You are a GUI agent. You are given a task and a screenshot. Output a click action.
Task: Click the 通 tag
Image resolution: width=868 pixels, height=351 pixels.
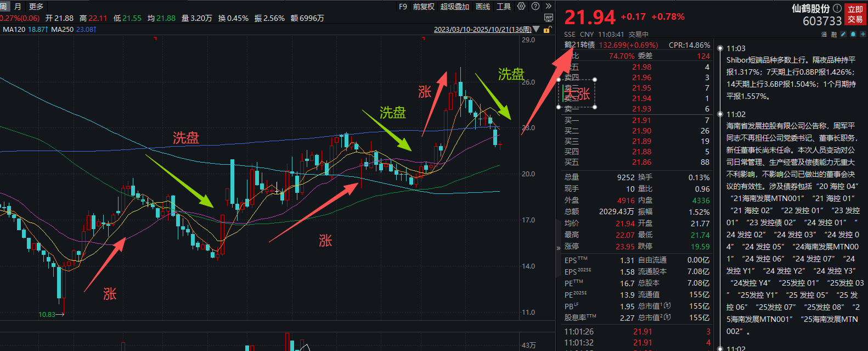tap(824, 34)
